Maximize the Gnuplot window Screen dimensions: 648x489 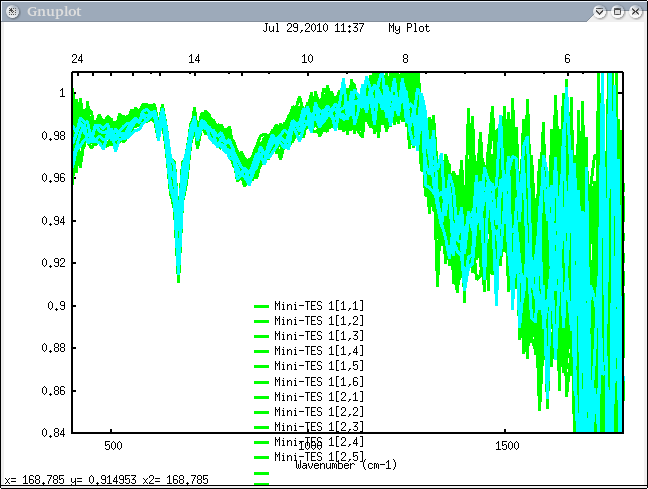point(617,12)
